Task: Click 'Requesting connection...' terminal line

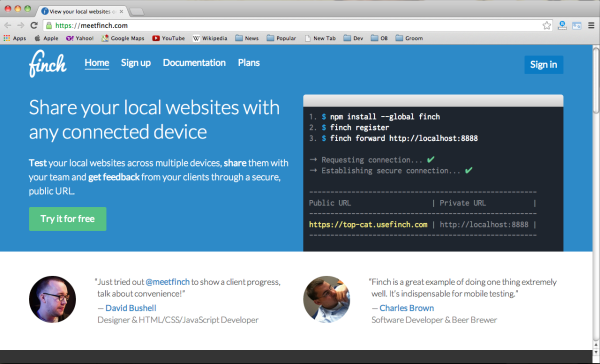Action: coord(372,160)
